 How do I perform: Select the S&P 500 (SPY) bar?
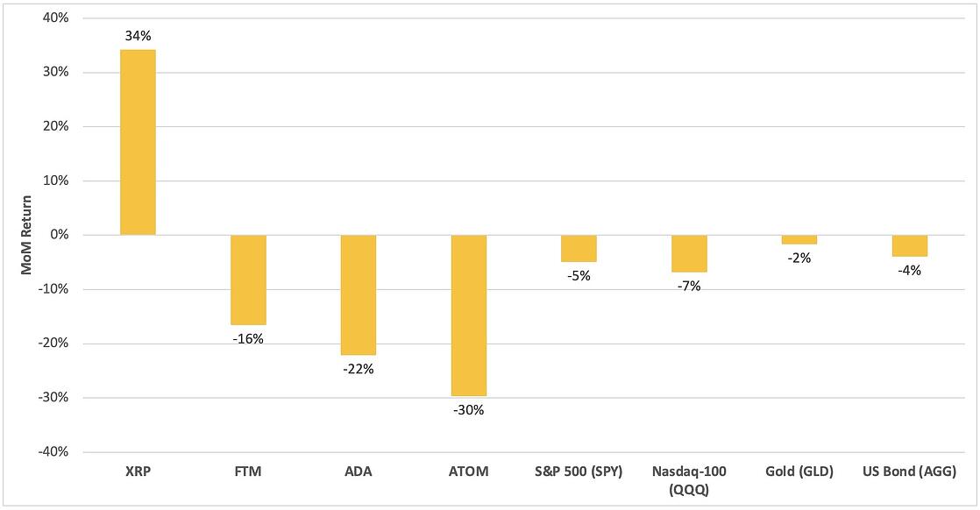[x=579, y=249]
